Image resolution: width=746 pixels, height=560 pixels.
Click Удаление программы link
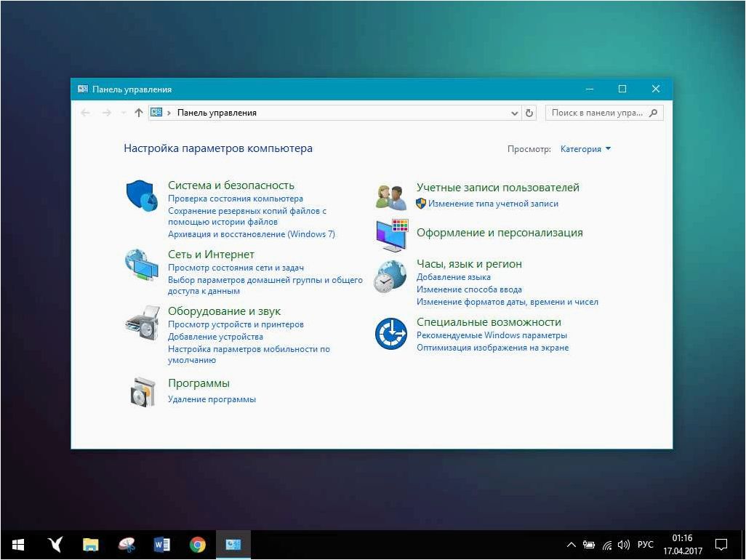(x=212, y=399)
